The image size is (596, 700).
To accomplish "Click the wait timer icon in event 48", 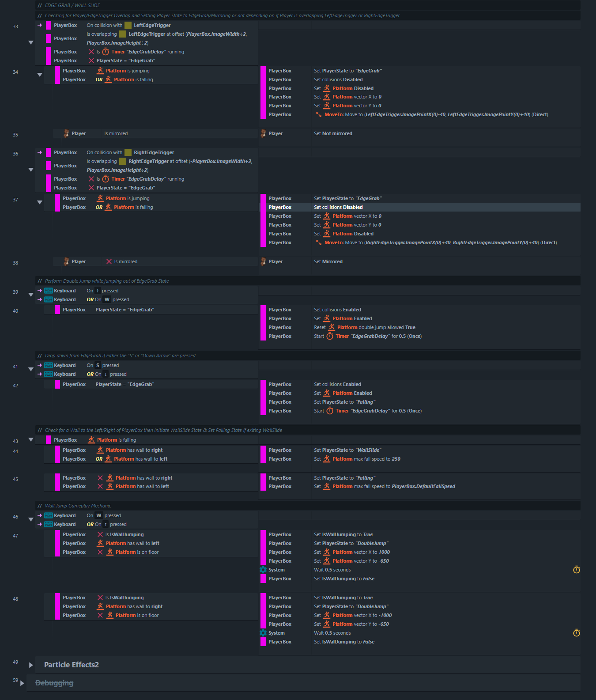I will click(x=576, y=633).
